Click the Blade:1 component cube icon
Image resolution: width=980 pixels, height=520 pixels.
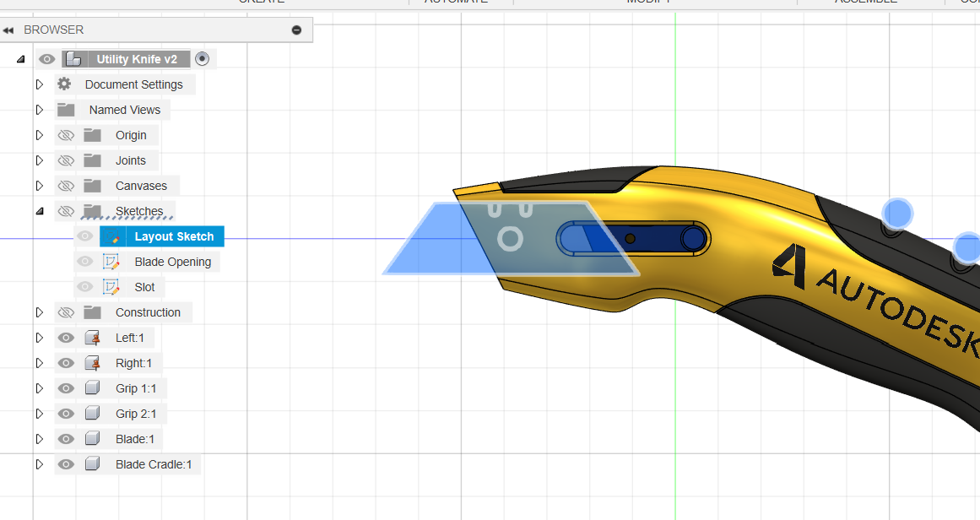[93, 439]
